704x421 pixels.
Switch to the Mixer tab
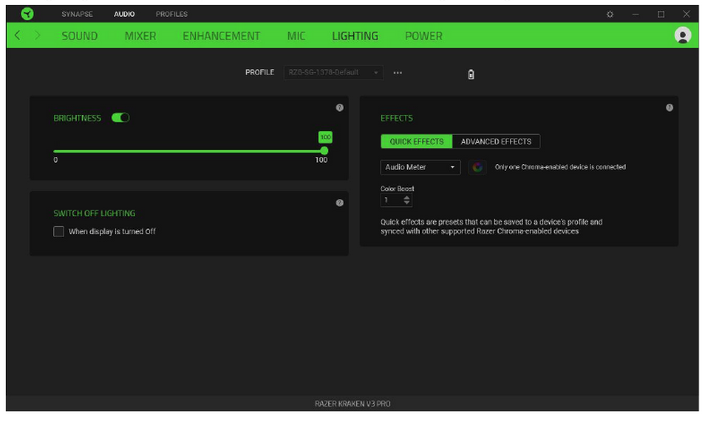pos(141,36)
